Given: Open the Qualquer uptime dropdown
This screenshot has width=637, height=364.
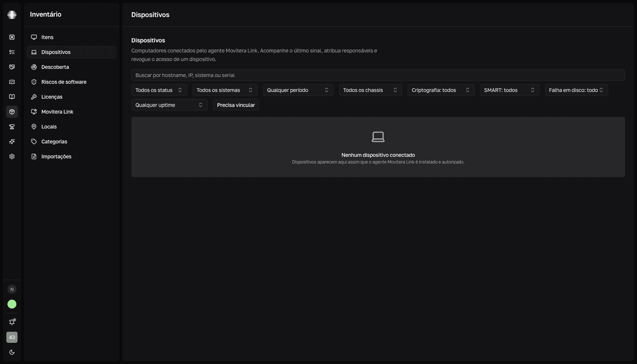Looking at the screenshot, I should coord(169,105).
